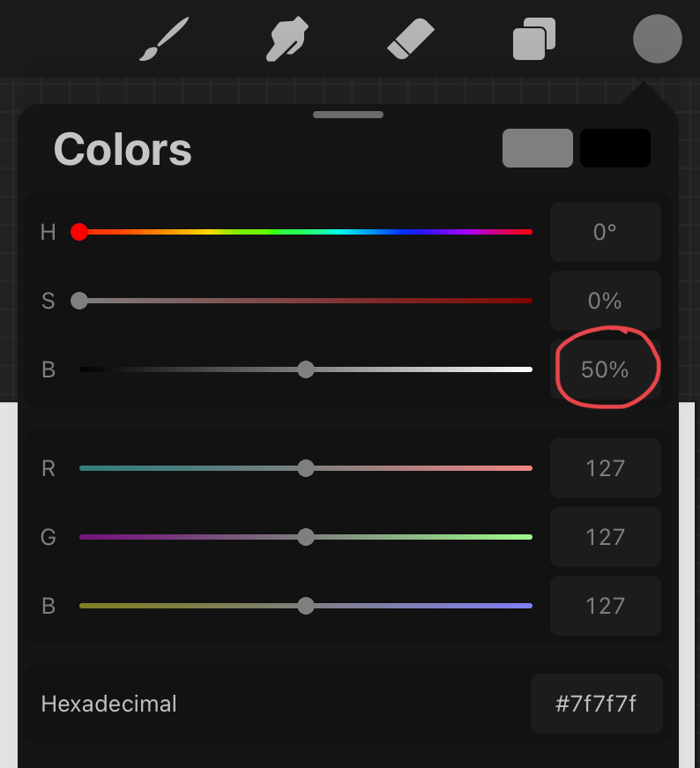The width and height of the screenshot is (700, 768).
Task: Edit the Hexadecimal field showing #7f7f7f
Action: [596, 704]
